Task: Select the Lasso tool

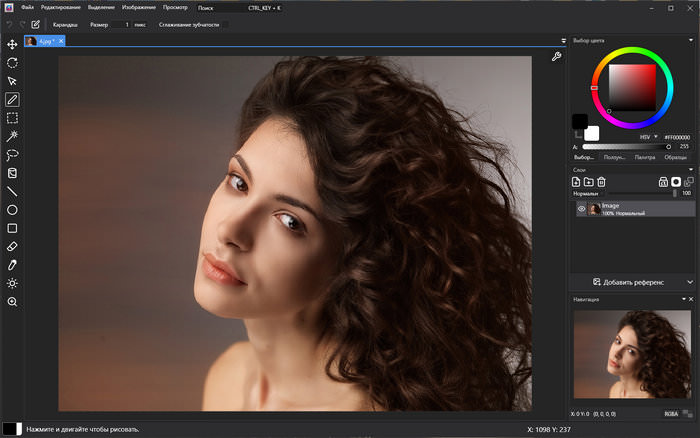Action: point(12,154)
